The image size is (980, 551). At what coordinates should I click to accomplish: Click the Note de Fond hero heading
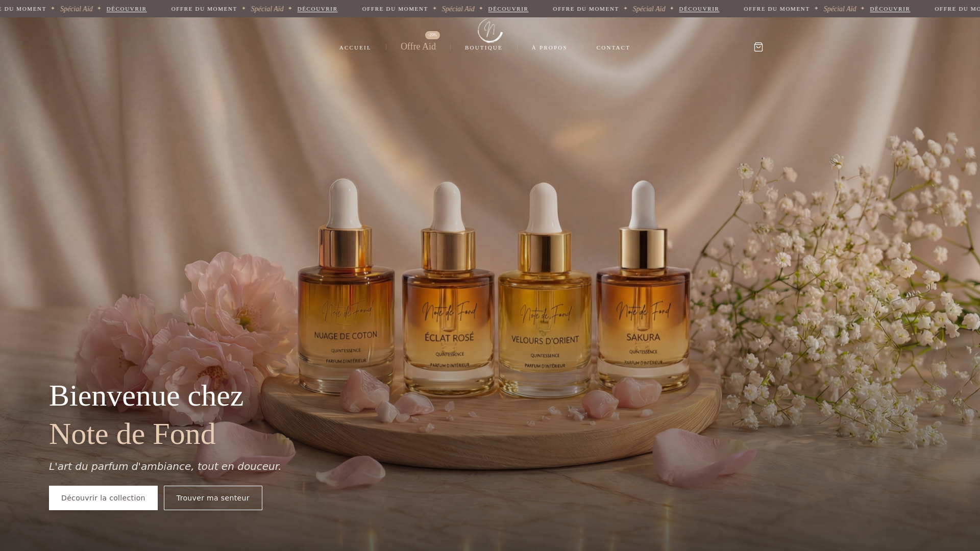[x=132, y=434]
